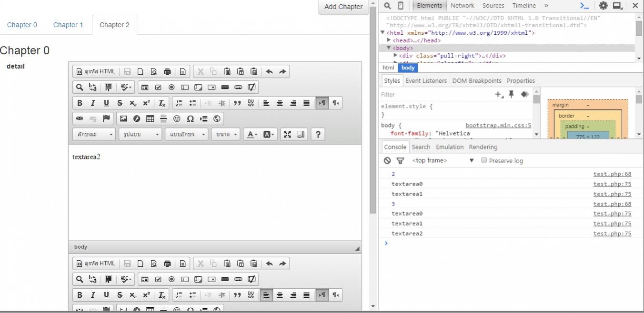Toggle Underline in top editor toolbar
The image size is (644, 313).
[106, 103]
